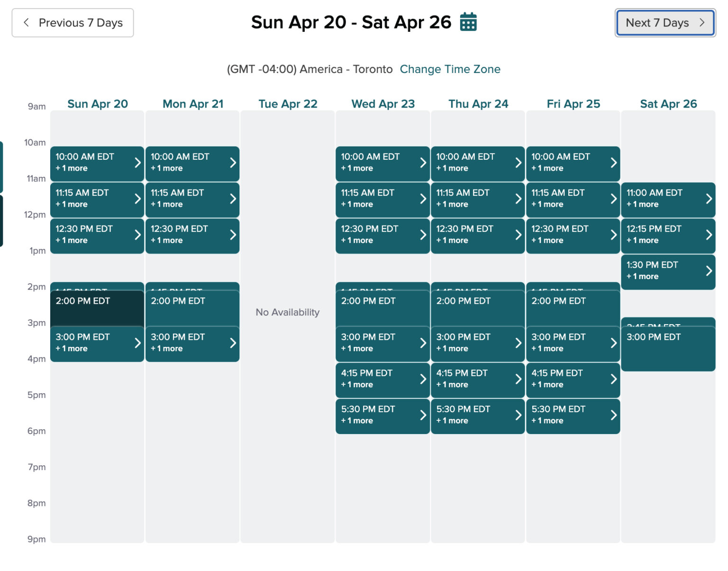Expand Sunday 10:00 AM slot chevron

tap(137, 163)
